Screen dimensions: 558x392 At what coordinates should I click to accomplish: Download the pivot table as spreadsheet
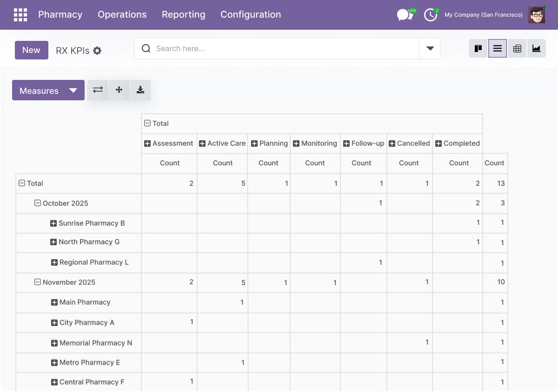(140, 90)
